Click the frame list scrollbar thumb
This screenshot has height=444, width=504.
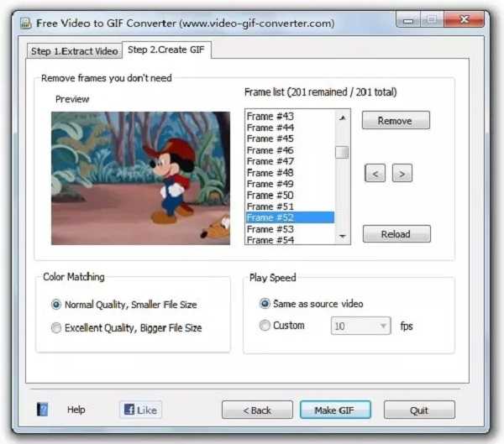click(x=342, y=152)
